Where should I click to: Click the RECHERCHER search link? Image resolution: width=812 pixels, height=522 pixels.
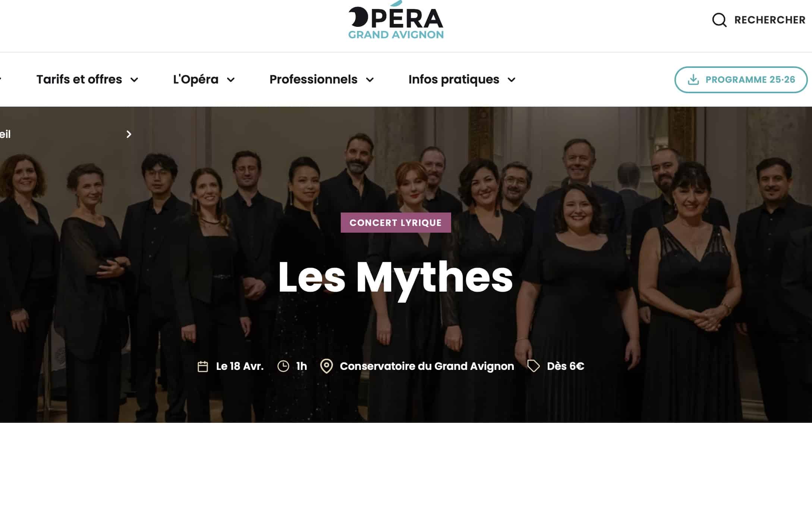[770, 20]
